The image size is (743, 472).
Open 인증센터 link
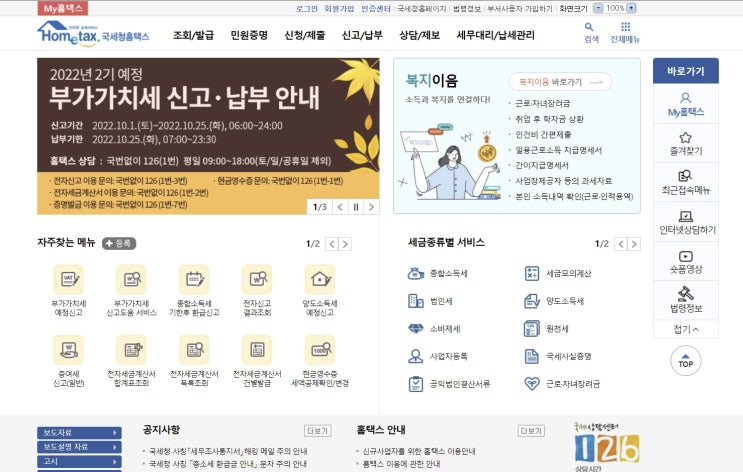click(x=376, y=9)
